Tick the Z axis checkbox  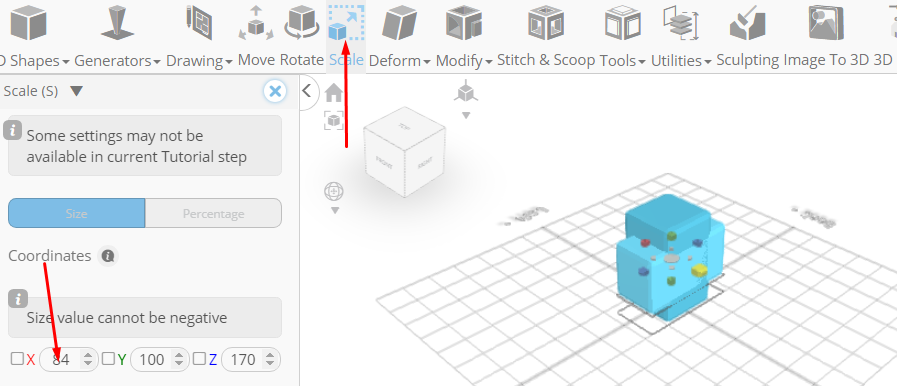pyautogui.click(x=199, y=359)
